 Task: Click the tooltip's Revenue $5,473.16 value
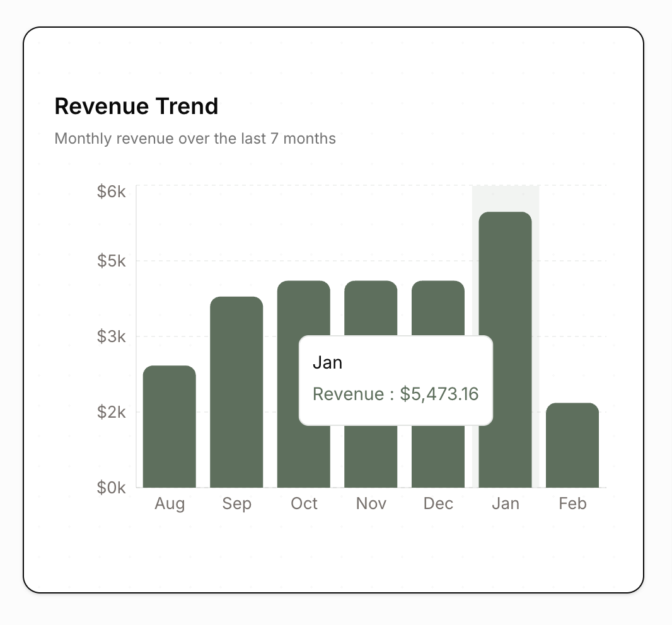point(395,394)
